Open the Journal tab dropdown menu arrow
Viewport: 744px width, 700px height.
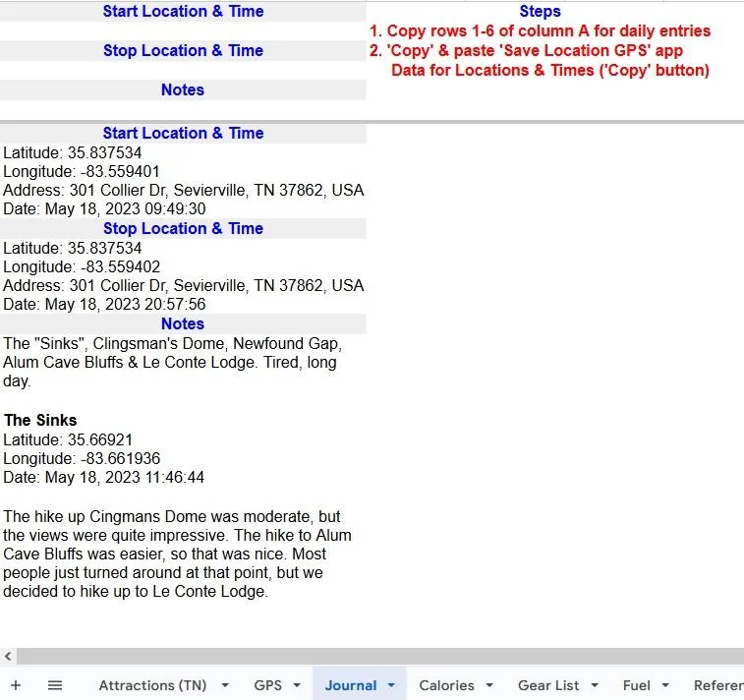pyautogui.click(x=391, y=685)
